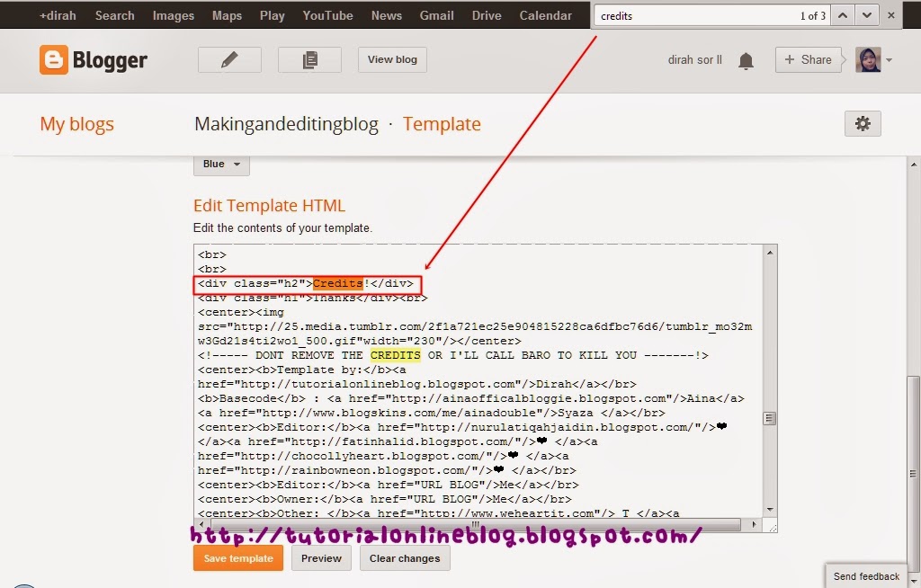921x588 pixels.
Task: Go to previous find result arrow
Action: coord(842,16)
